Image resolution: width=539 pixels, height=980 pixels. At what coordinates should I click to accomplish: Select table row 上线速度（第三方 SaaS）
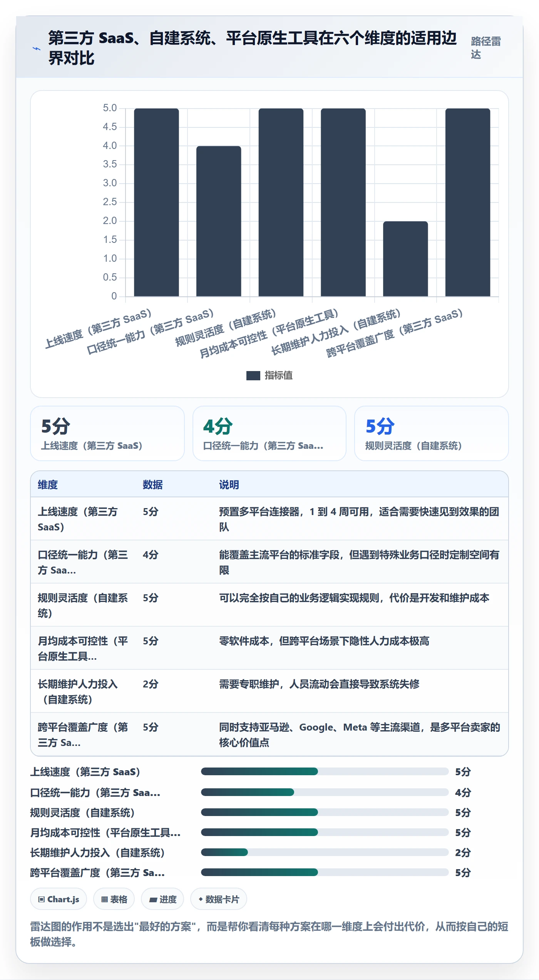pyautogui.click(x=269, y=519)
